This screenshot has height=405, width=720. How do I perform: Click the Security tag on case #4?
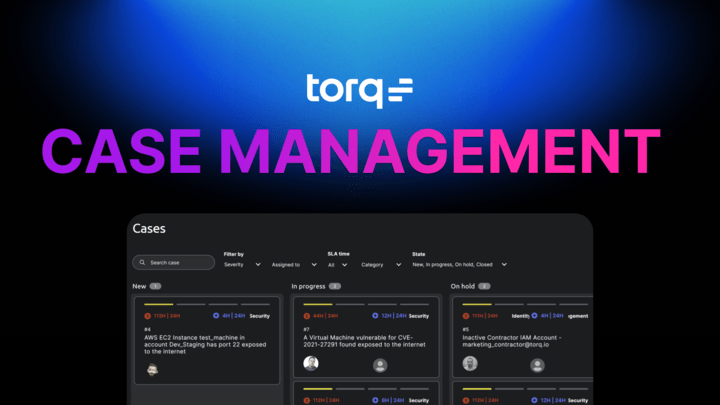259,316
